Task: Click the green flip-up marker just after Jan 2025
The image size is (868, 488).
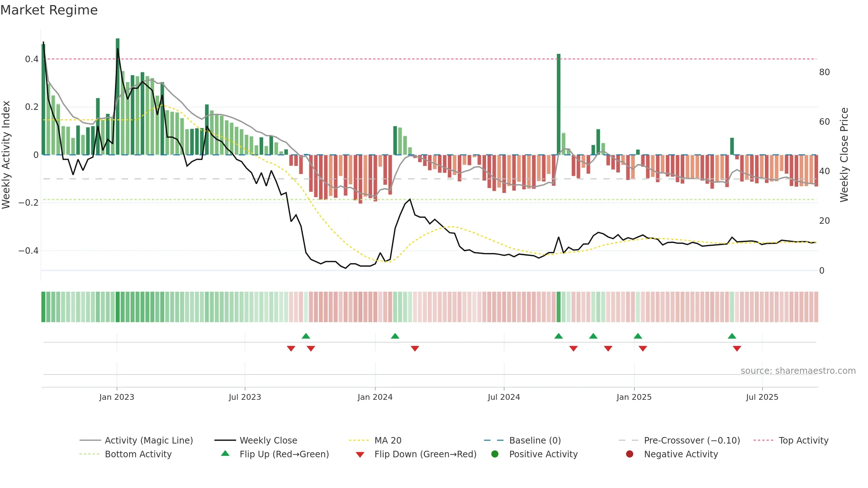Action: click(x=638, y=336)
